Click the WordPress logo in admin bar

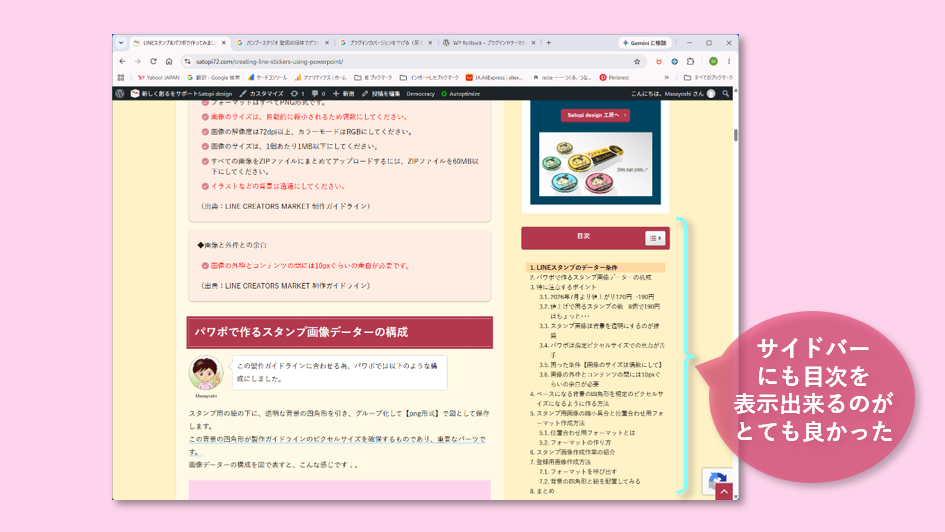point(120,94)
